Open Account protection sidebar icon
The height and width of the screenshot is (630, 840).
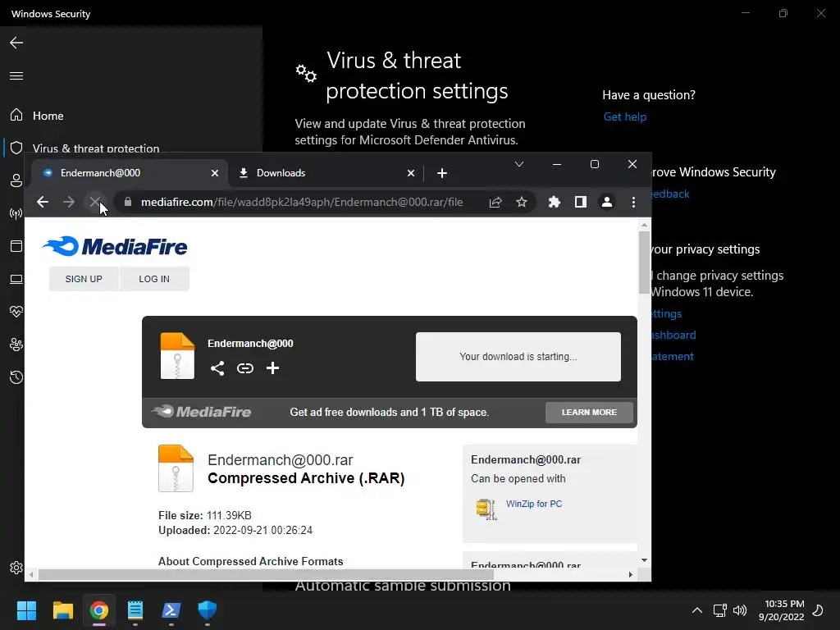[x=16, y=180]
